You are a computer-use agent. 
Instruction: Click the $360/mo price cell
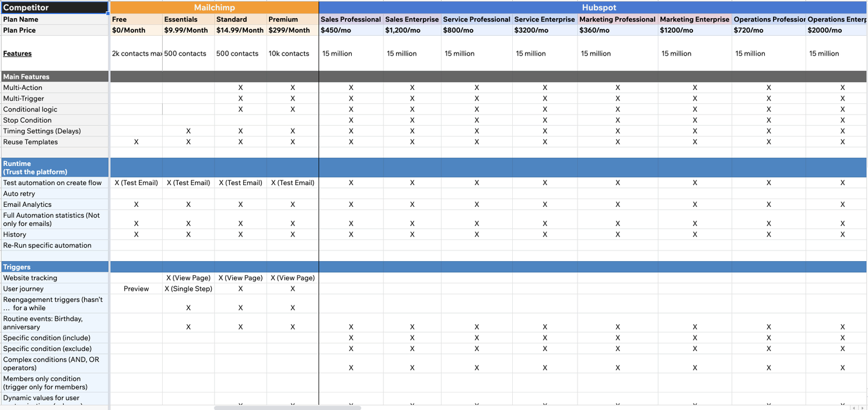(x=618, y=30)
